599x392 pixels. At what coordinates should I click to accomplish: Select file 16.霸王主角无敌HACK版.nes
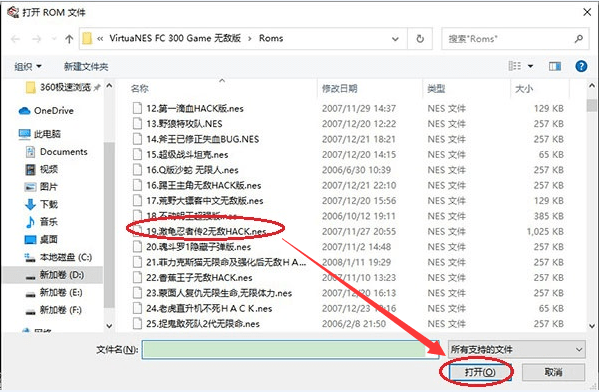(x=204, y=185)
